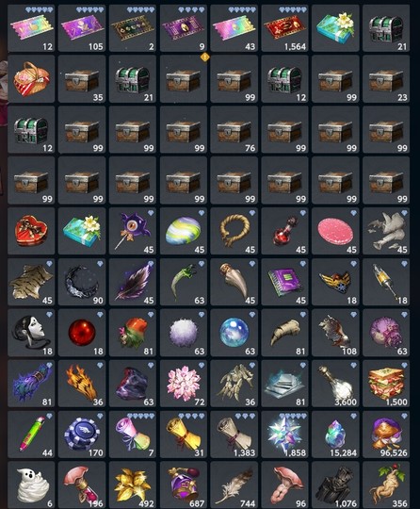Choose the purple perfume bottle with 687
This screenshot has width=420, height=509.
click(x=184, y=485)
